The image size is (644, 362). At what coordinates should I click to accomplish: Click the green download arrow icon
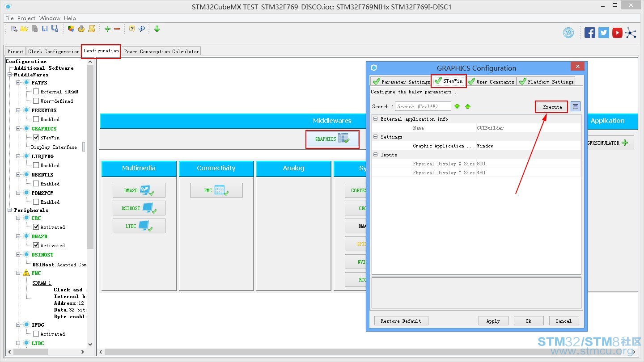click(x=157, y=29)
